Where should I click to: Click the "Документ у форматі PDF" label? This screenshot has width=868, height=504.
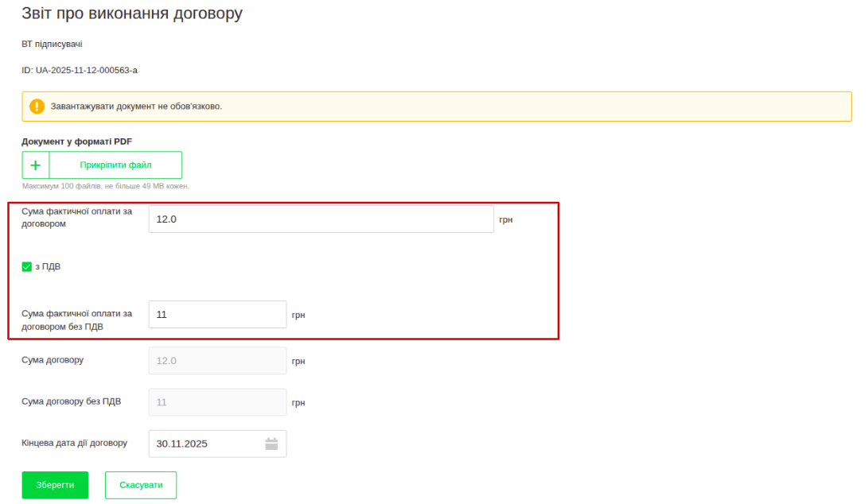(x=76, y=142)
